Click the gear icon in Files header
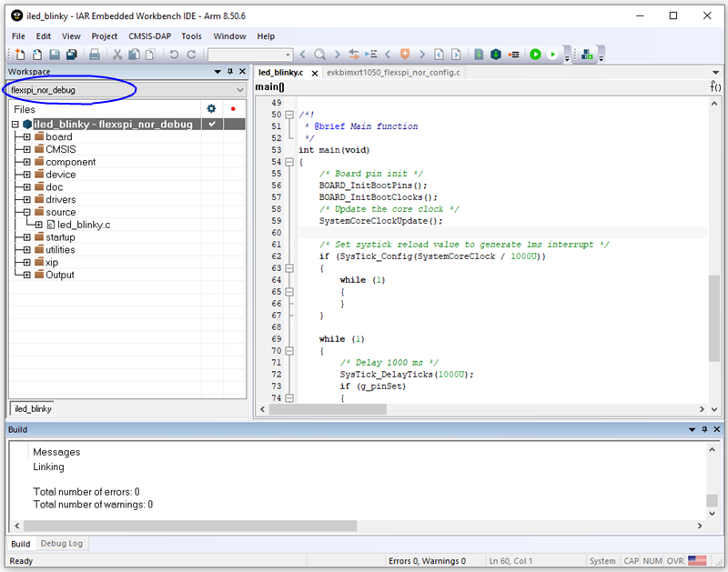Viewport: 728px width, 572px height. tap(211, 109)
